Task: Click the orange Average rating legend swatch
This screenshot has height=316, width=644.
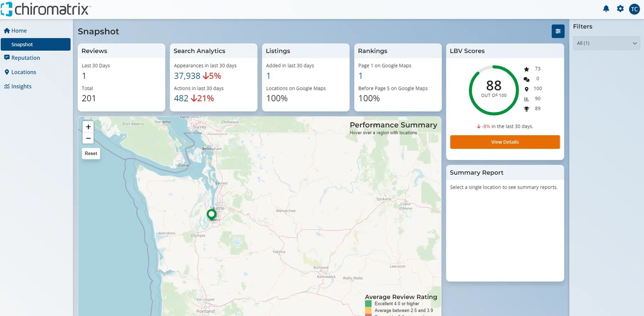Action: [368, 311]
